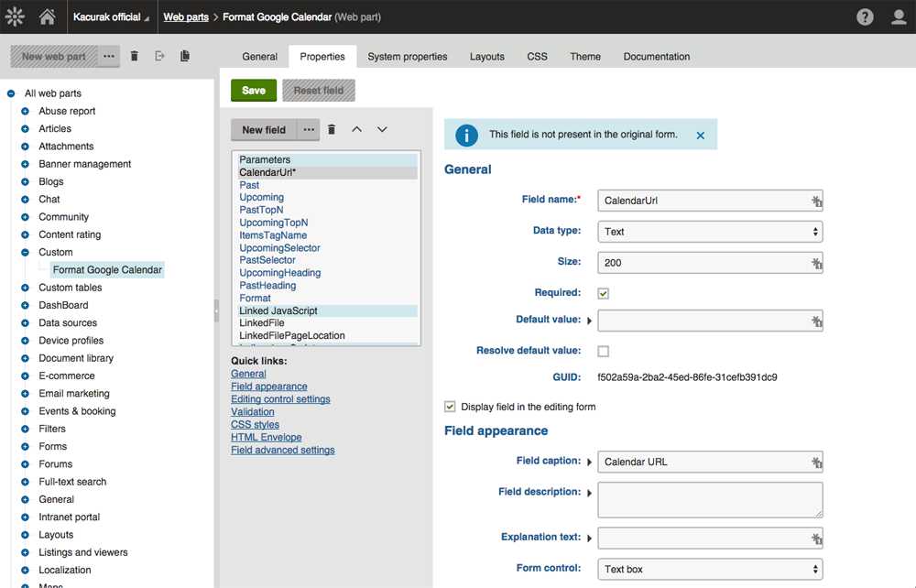Click the Kentico logo icon
The width and height of the screenshot is (916, 588).
point(15,16)
